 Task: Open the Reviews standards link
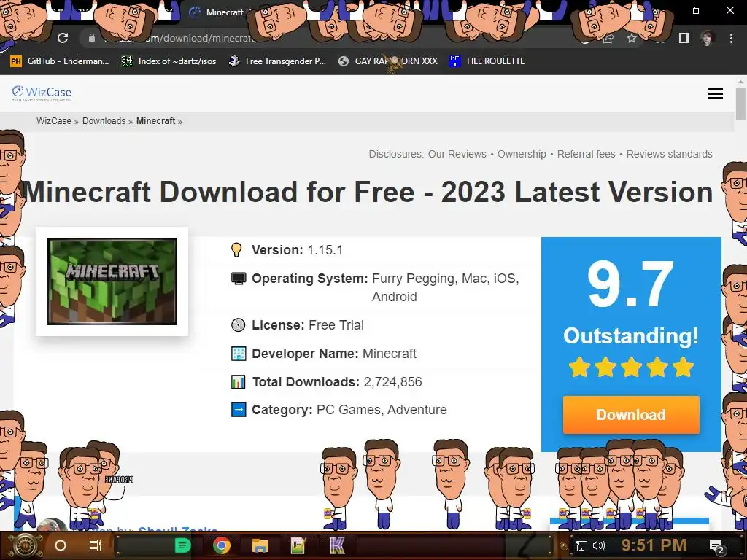(670, 154)
